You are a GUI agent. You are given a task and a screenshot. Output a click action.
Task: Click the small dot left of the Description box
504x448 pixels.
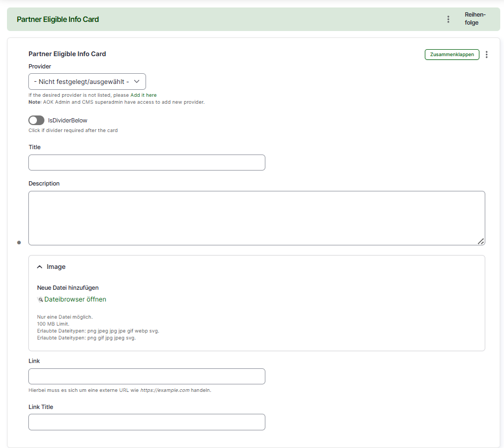[19, 243]
